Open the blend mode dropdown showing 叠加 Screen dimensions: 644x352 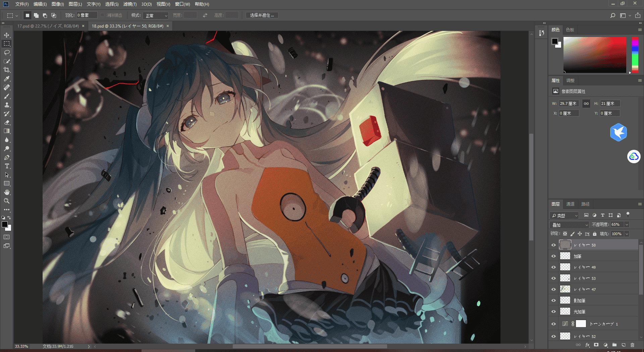[570, 225]
